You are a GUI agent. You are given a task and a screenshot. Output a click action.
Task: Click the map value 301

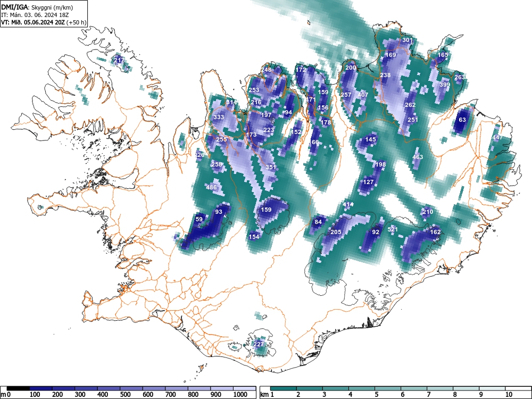(408, 40)
